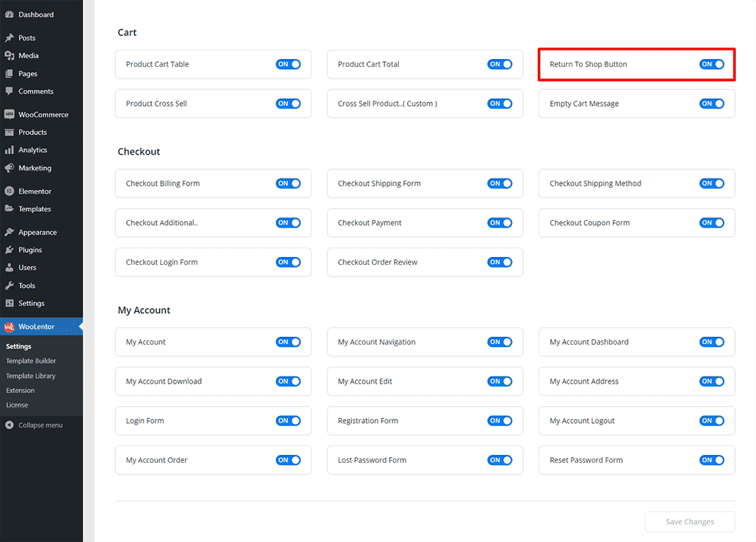Screen dimensions: 756x542
Task: Go to the Extension submenu page
Action: [x=20, y=390]
